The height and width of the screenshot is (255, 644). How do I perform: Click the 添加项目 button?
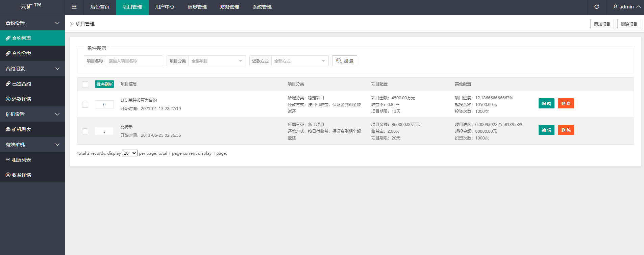point(602,24)
